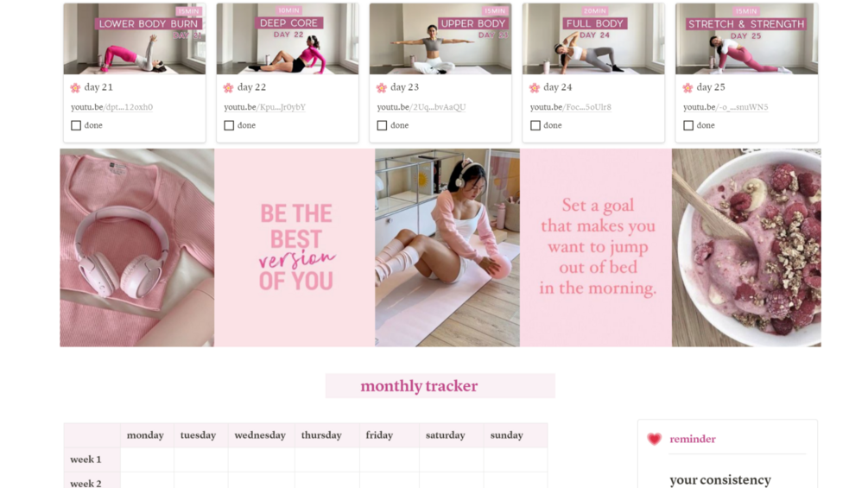Check the done box for day 21
Viewport: 868px width, 488px height.
click(76, 125)
